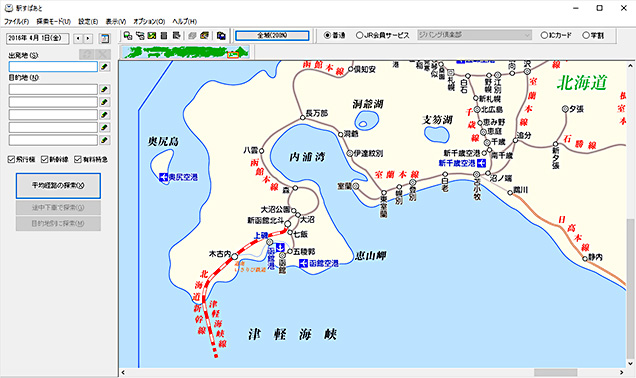The image size is (636, 378).
Task: Toggle the 有料特急 checkbox
Action: pyautogui.click(x=78, y=159)
